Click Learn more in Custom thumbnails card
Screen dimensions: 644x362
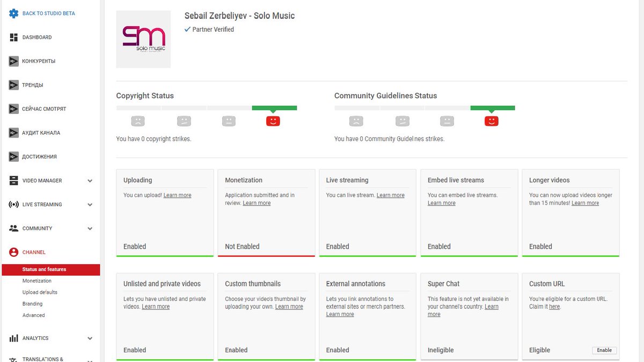click(x=289, y=307)
